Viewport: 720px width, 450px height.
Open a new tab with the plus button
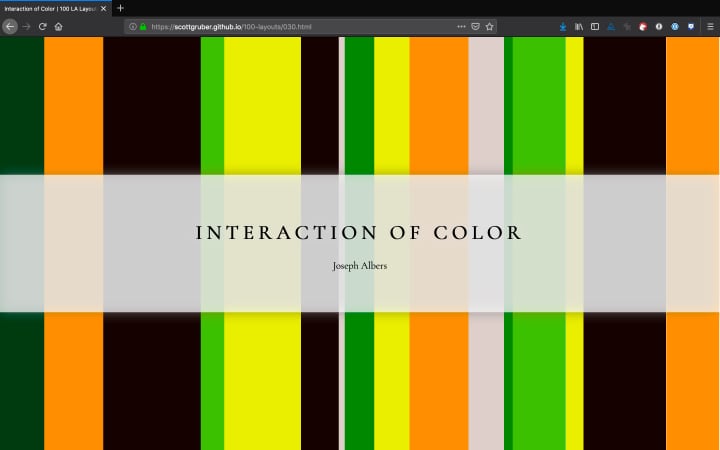point(120,8)
